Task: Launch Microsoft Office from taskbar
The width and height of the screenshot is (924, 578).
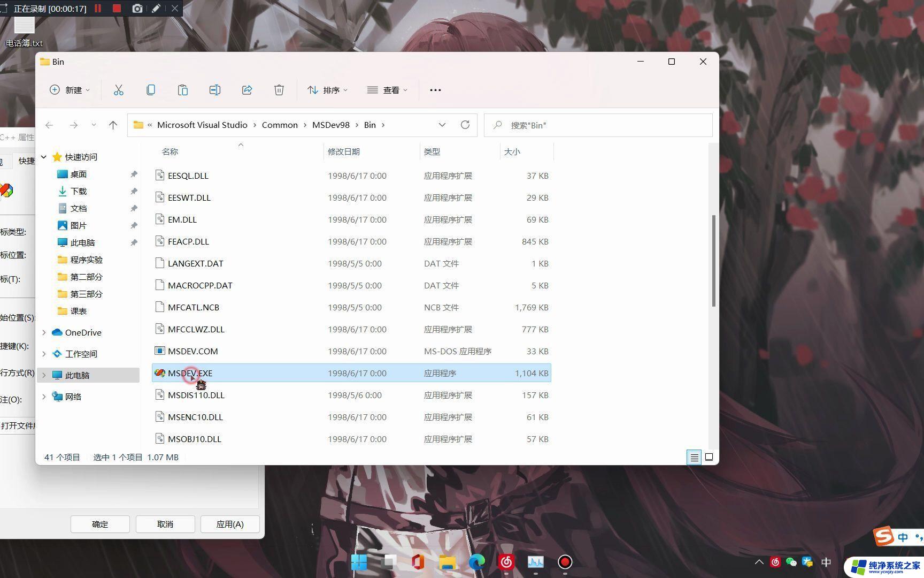Action: (x=418, y=562)
